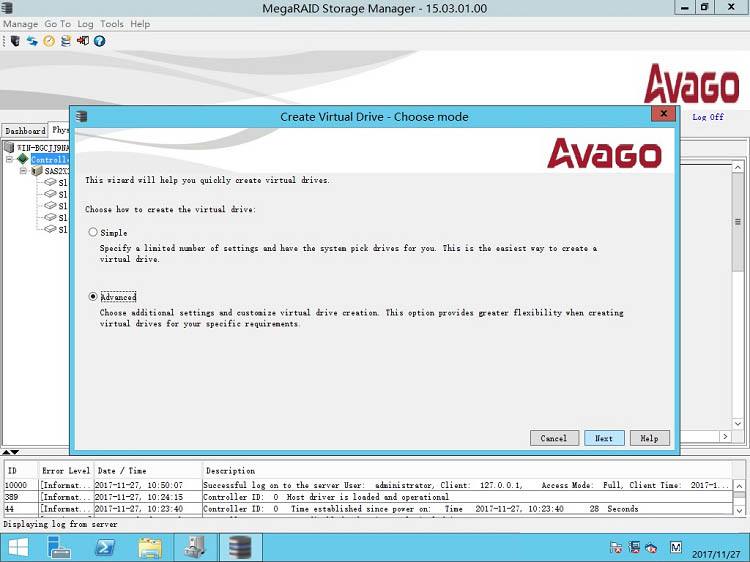Click the log panel scroll-up arrow
The width and height of the screenshot is (750, 562).
point(739,486)
